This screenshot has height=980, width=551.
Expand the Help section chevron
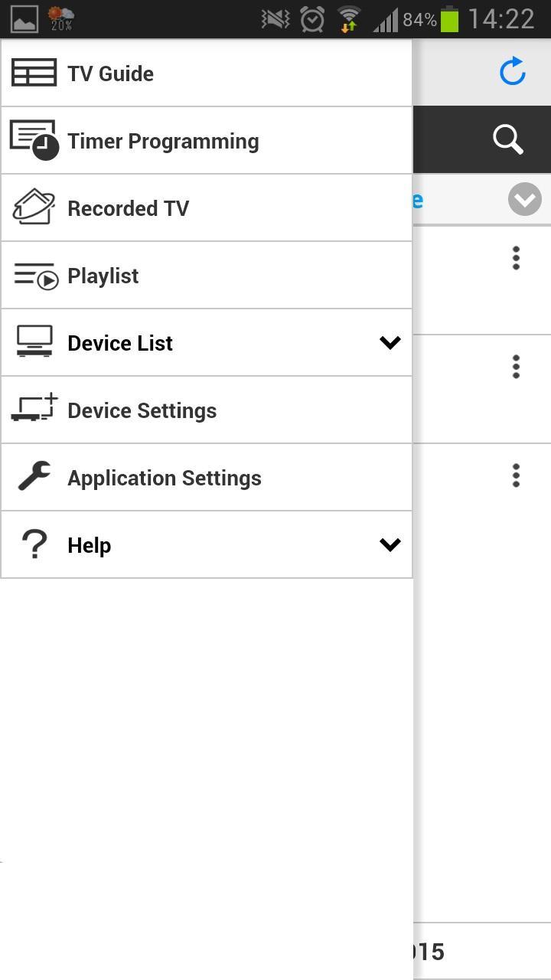pyautogui.click(x=390, y=544)
